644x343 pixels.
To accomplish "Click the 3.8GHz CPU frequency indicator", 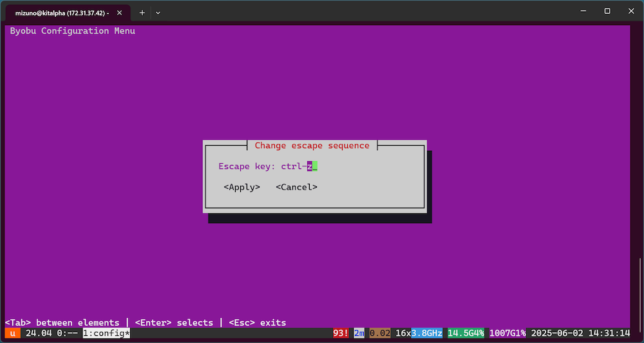I will [x=427, y=333].
